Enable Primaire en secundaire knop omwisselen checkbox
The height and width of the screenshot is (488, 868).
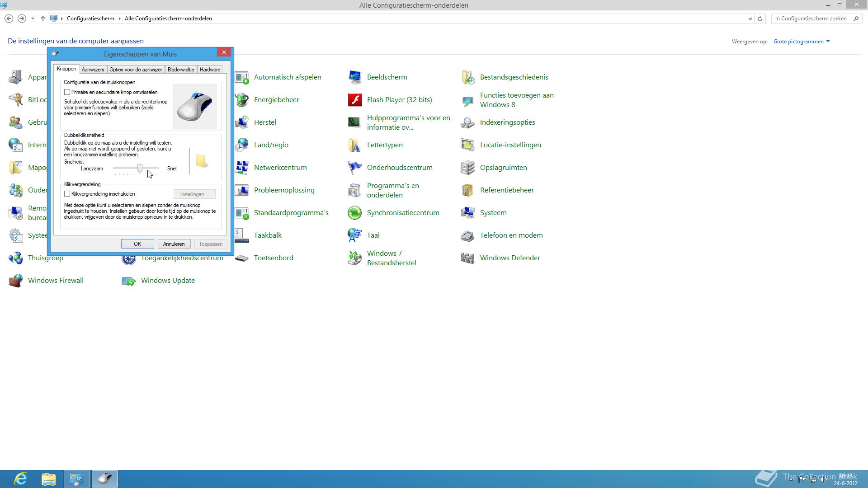point(67,92)
